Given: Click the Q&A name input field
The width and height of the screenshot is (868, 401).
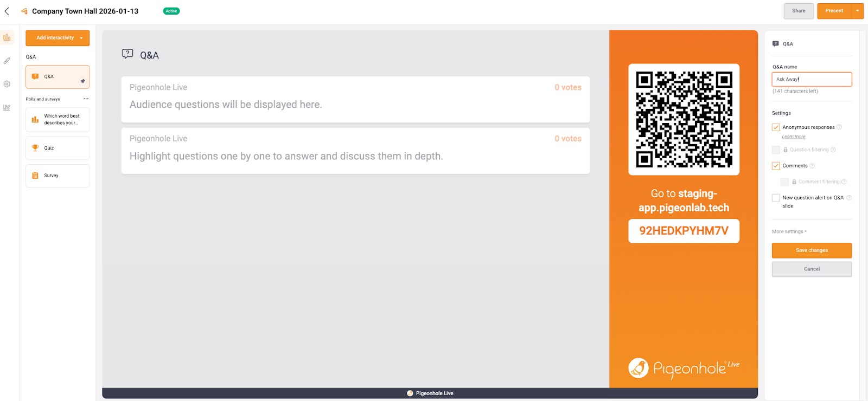Looking at the screenshot, I should [812, 79].
